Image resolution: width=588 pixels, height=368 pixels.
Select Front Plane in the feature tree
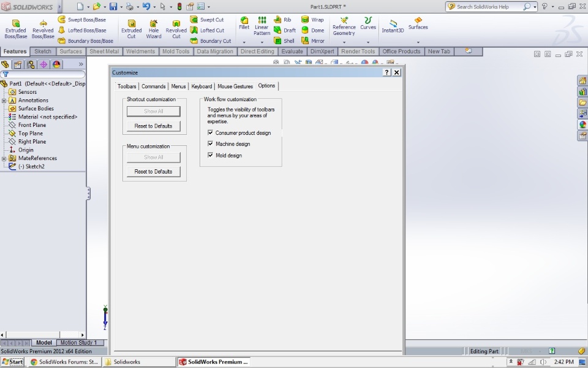pyautogui.click(x=32, y=125)
